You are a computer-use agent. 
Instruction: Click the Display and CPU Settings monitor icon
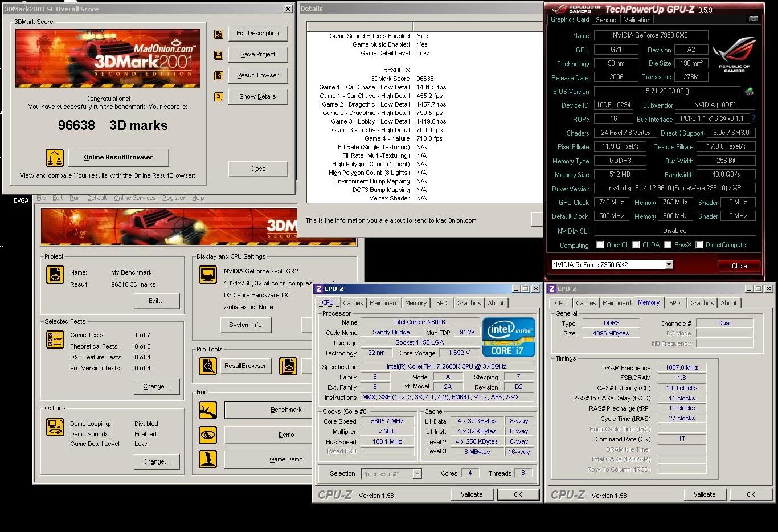point(208,275)
